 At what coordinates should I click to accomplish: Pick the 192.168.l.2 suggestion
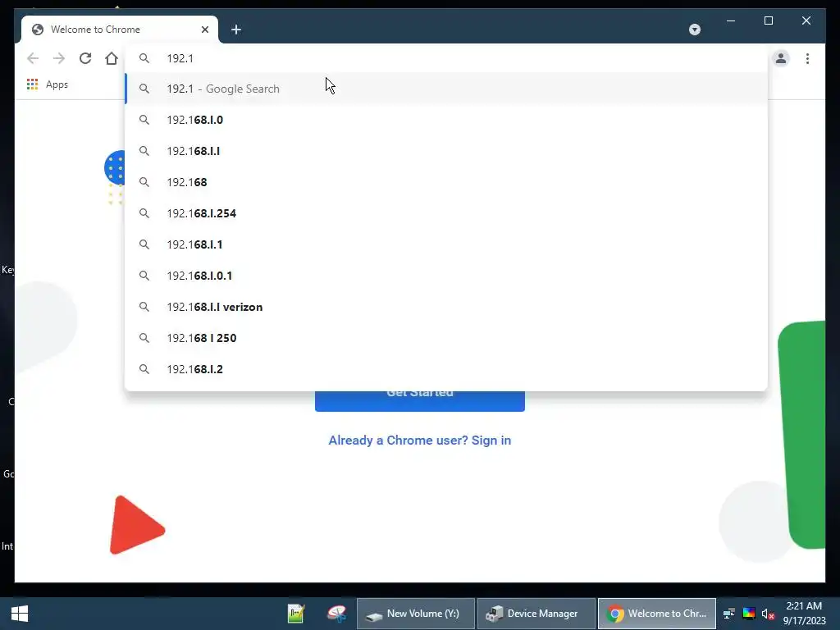tap(445, 369)
